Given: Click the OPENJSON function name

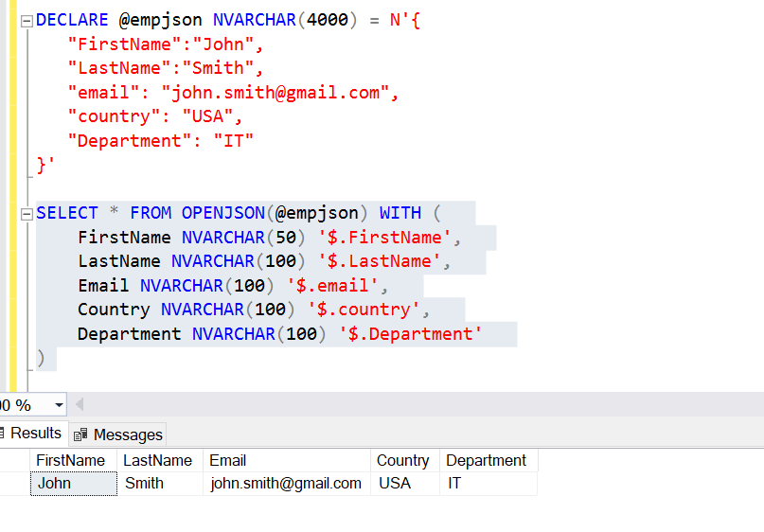Looking at the screenshot, I should tap(223, 213).
